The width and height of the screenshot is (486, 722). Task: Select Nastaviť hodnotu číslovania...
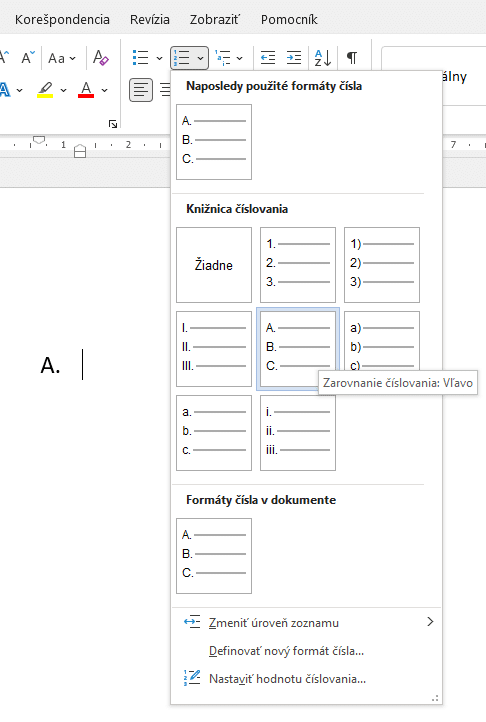tap(287, 679)
